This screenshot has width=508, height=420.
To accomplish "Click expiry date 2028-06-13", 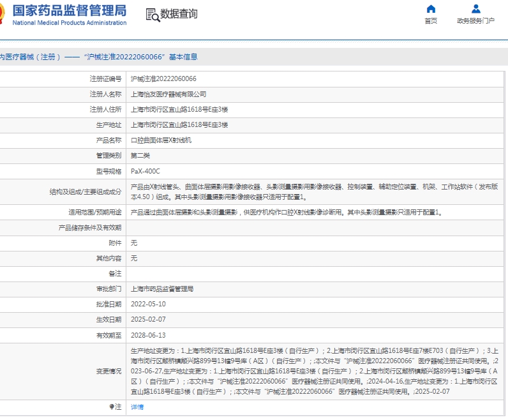I will pos(148,335).
